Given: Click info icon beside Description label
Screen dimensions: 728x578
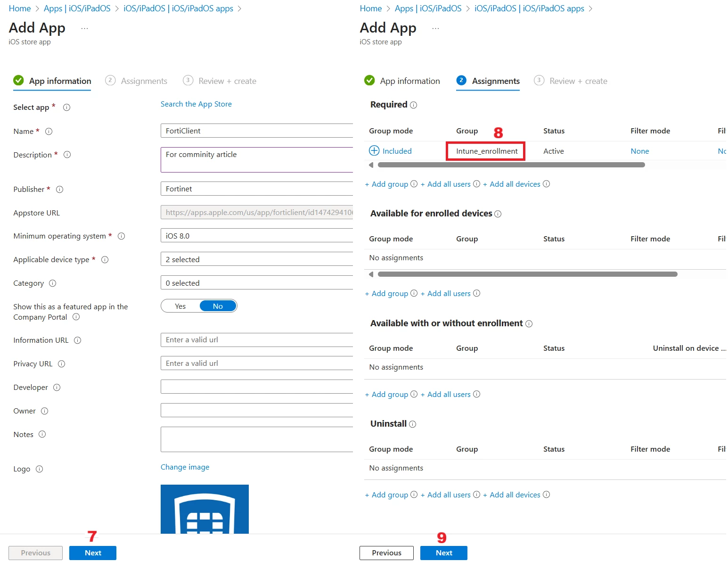Looking at the screenshot, I should pos(67,155).
